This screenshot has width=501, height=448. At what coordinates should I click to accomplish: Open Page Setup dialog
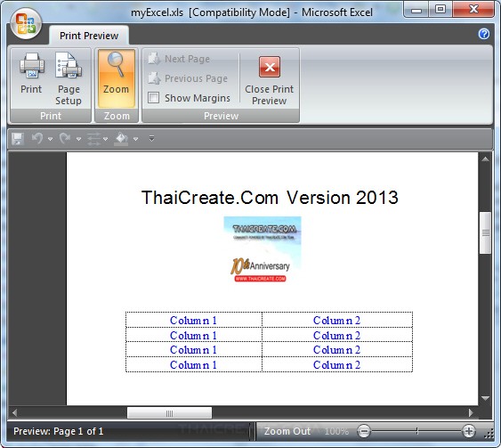pos(69,78)
